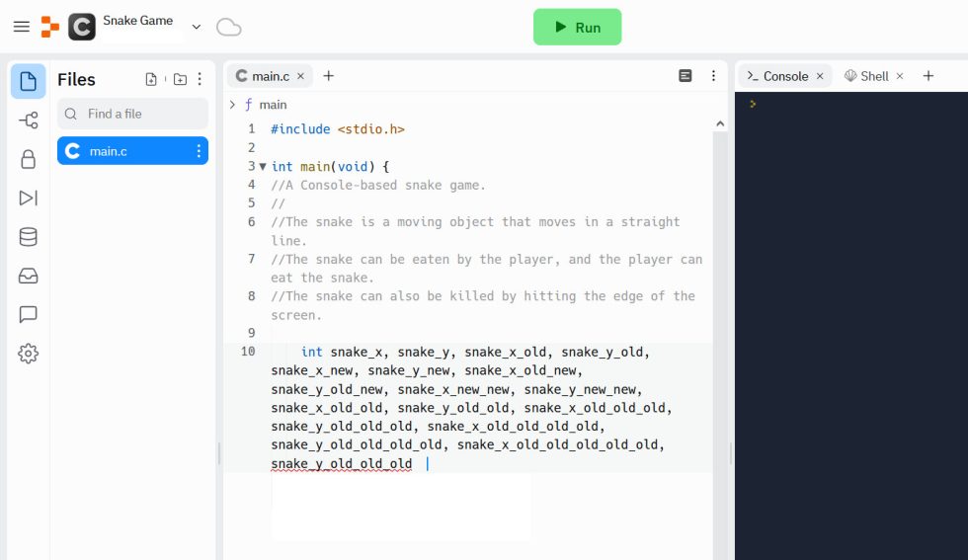Image resolution: width=968 pixels, height=560 pixels.
Task: Click line number 10 in the gutter
Action: click(248, 352)
